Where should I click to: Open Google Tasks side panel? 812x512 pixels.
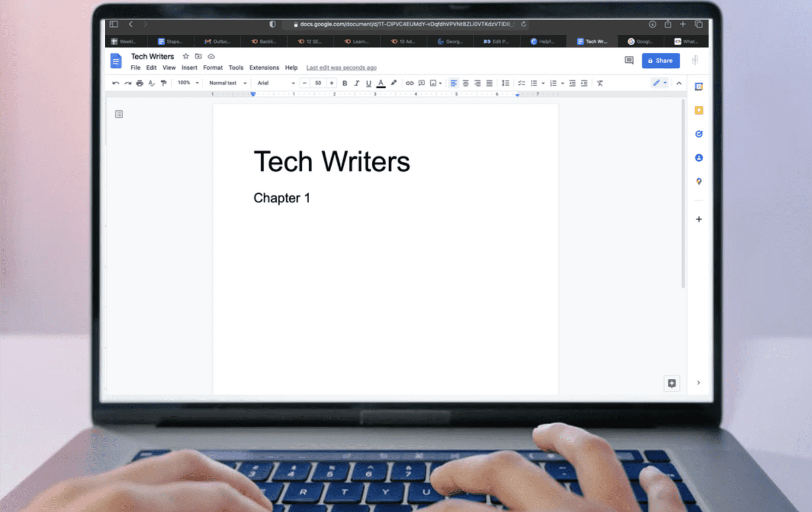point(699,134)
